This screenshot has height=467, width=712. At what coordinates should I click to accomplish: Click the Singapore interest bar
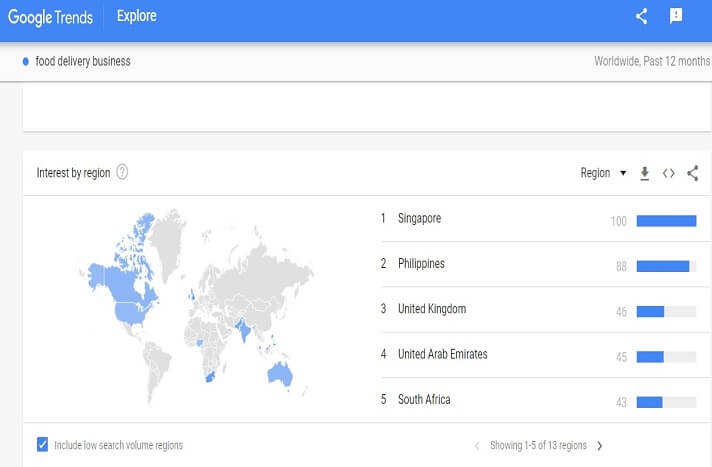[x=666, y=221]
